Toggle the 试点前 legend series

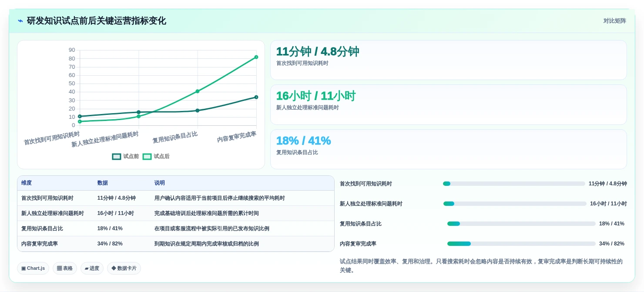pos(125,157)
